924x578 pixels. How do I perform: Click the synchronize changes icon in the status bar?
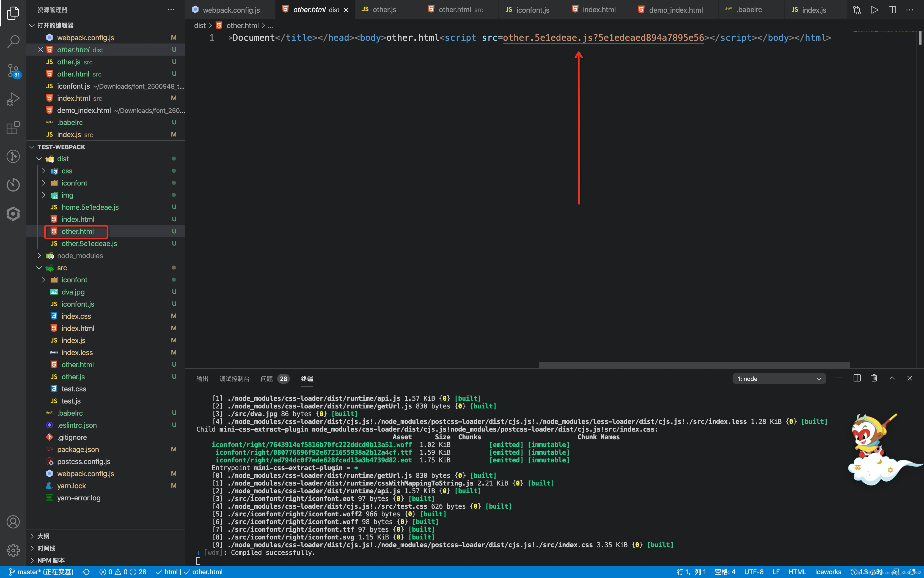(x=86, y=572)
